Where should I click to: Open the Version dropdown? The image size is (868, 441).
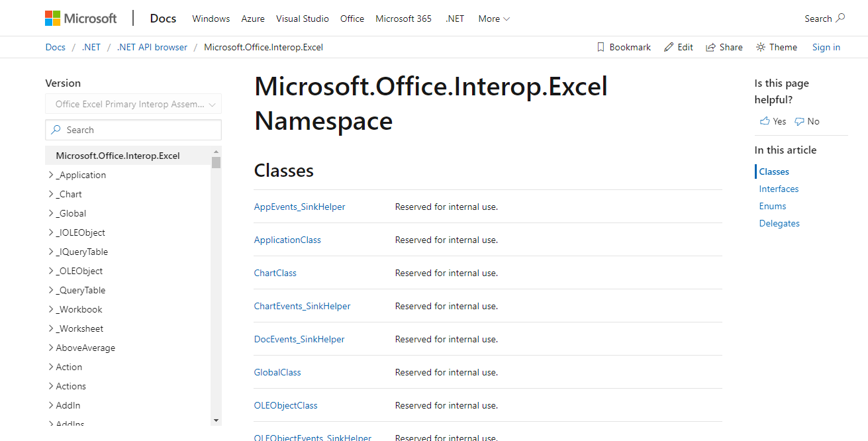(x=132, y=104)
